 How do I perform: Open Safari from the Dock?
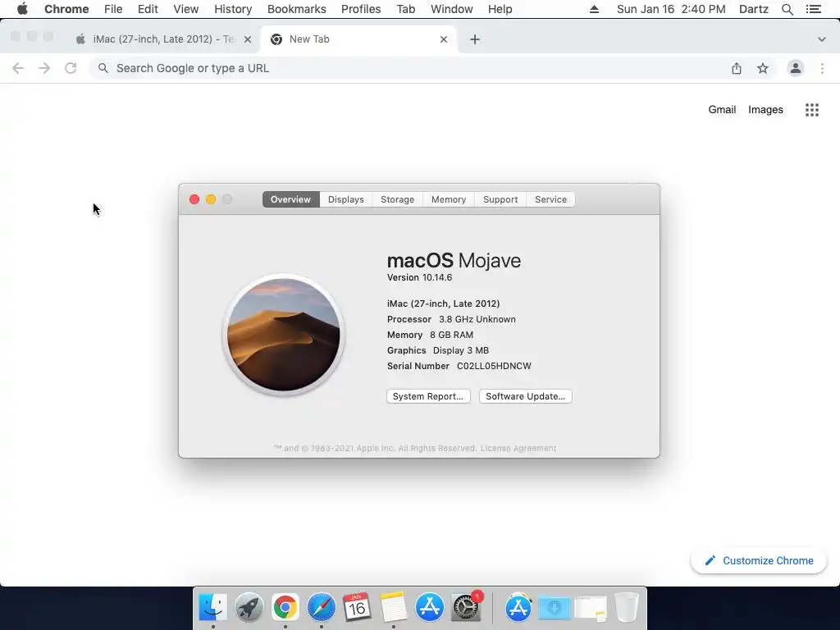click(322, 608)
